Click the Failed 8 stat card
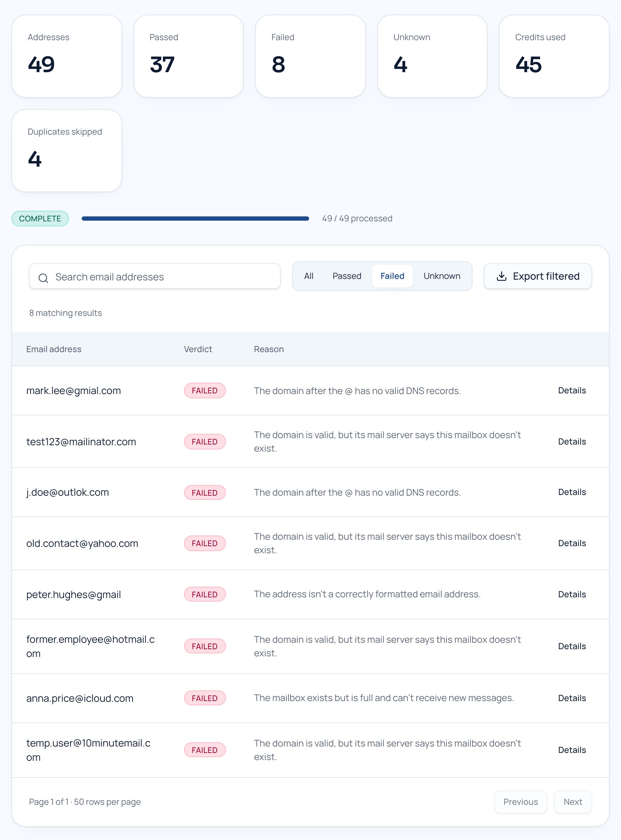The height and width of the screenshot is (840, 621). pyautogui.click(x=310, y=56)
